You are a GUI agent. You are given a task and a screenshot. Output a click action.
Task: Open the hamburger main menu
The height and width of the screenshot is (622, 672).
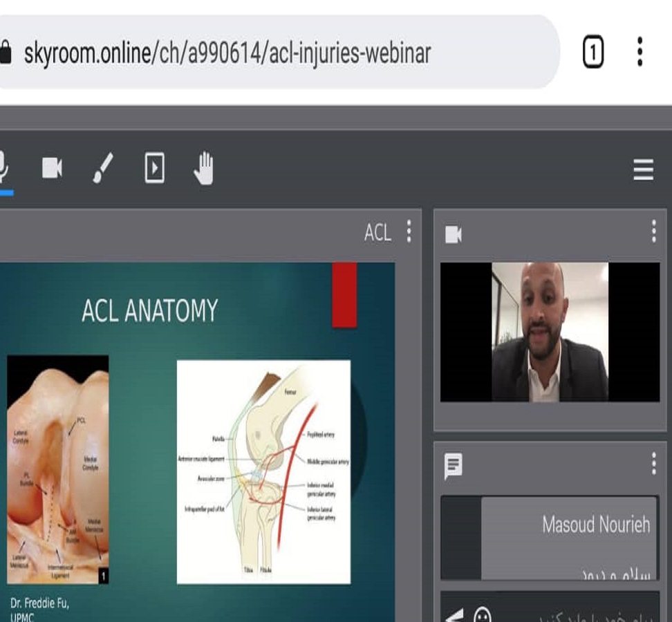click(643, 169)
